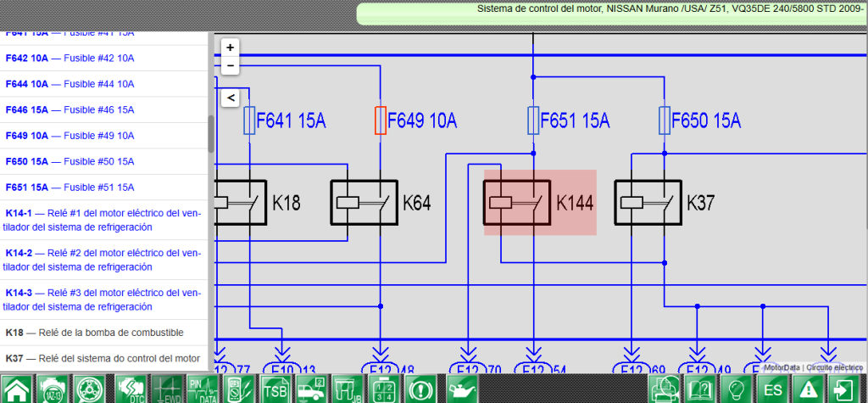Viewport: 868px width, 403px height.
Task: Go to the Home screen icon
Action: pos(17,389)
